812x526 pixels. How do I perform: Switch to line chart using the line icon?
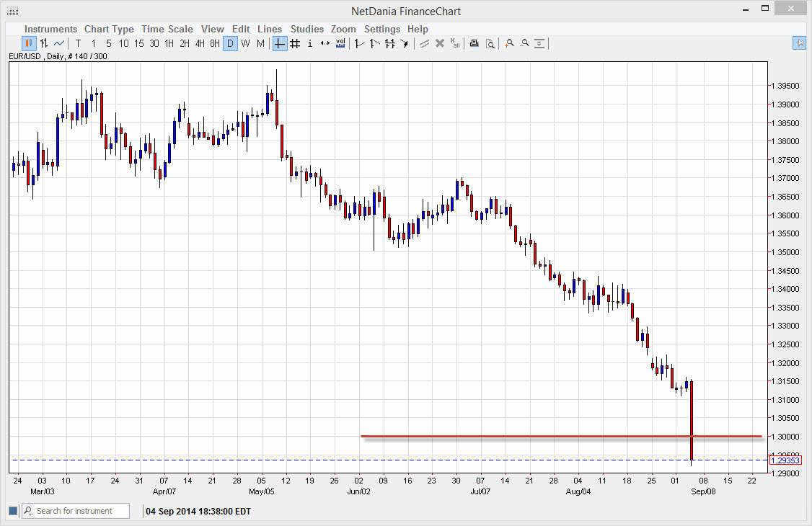coord(57,43)
